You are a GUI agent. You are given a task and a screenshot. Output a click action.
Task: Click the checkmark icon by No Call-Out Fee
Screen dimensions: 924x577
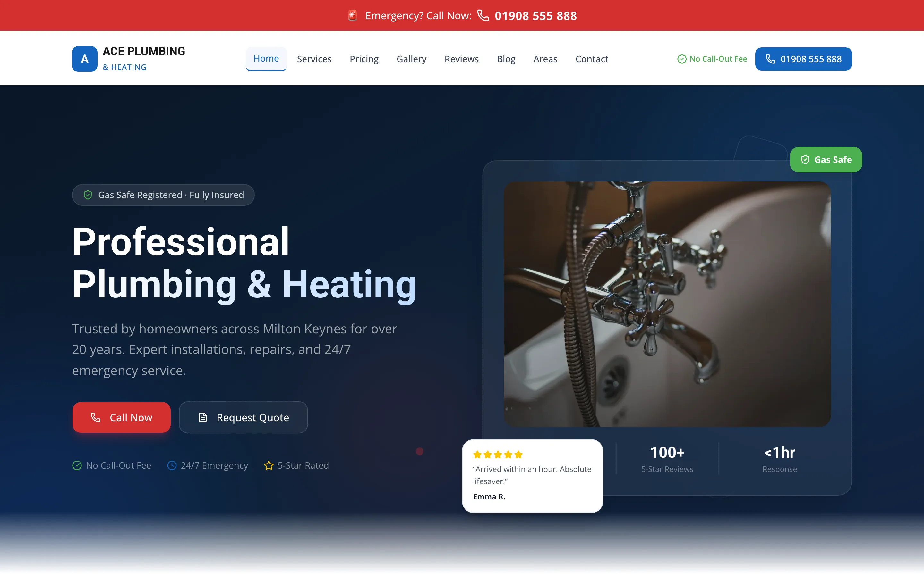click(x=77, y=465)
